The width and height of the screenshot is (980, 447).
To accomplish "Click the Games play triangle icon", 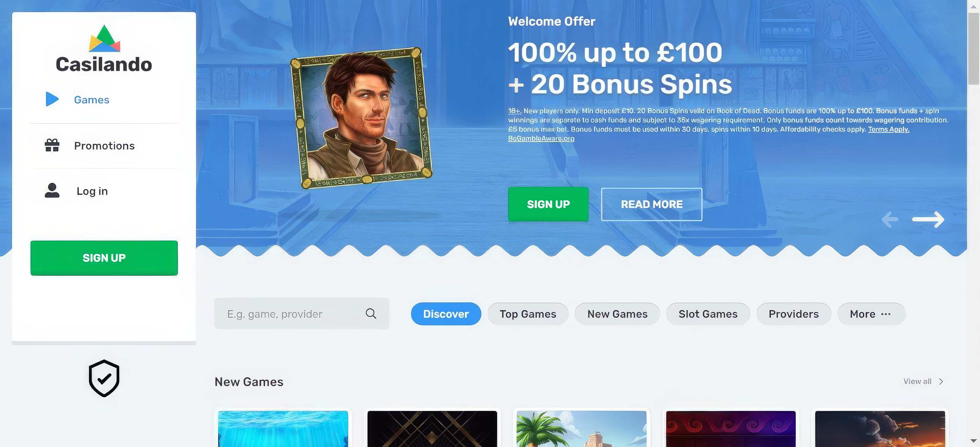I will [52, 99].
